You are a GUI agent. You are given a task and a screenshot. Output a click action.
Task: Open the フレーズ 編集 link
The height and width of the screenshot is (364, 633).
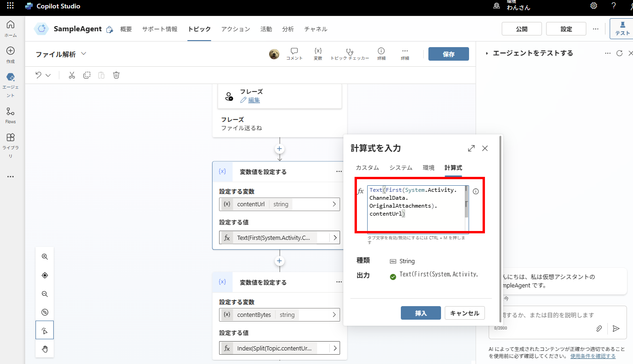tap(253, 100)
